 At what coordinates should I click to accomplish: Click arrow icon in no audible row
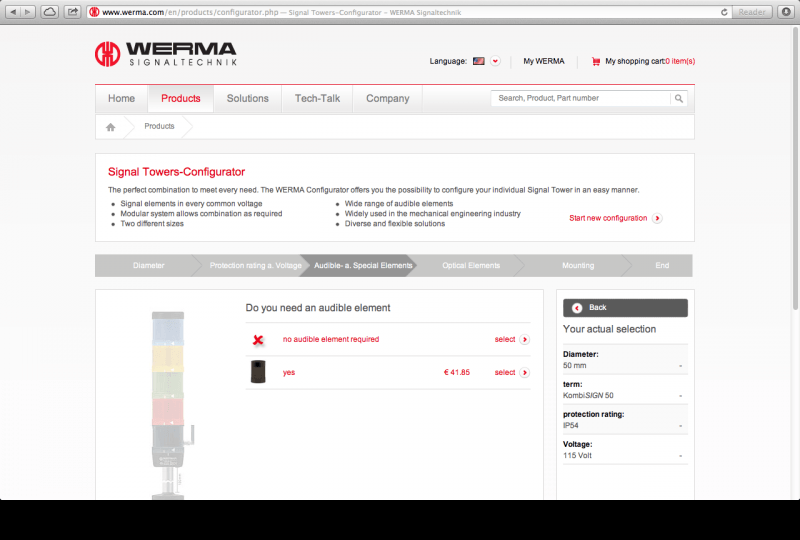524,339
